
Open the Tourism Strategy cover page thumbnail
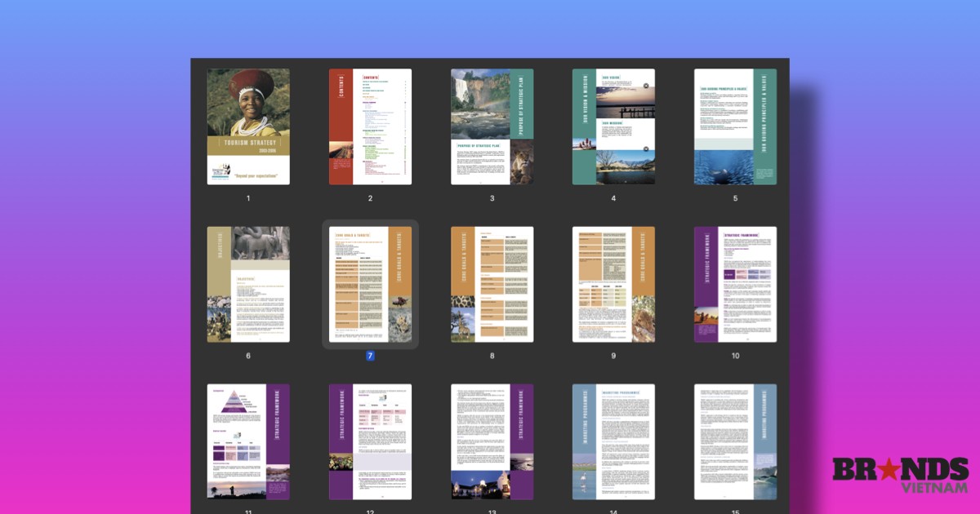(x=248, y=126)
